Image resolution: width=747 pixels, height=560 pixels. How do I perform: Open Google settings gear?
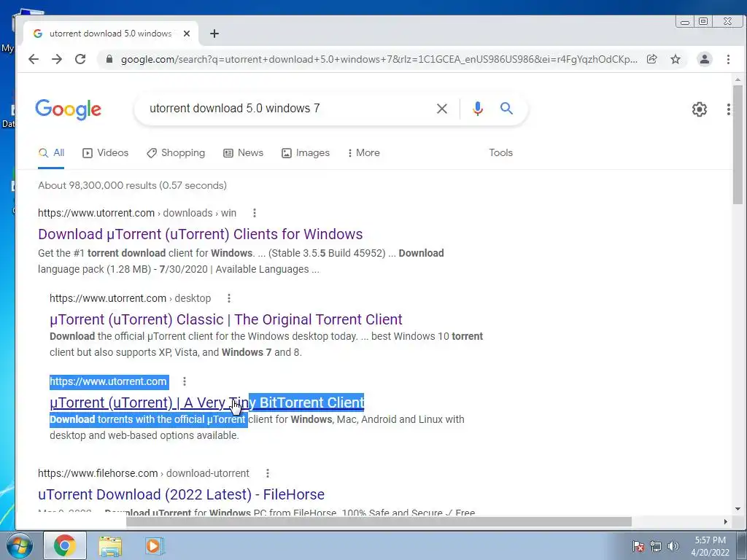(x=700, y=109)
